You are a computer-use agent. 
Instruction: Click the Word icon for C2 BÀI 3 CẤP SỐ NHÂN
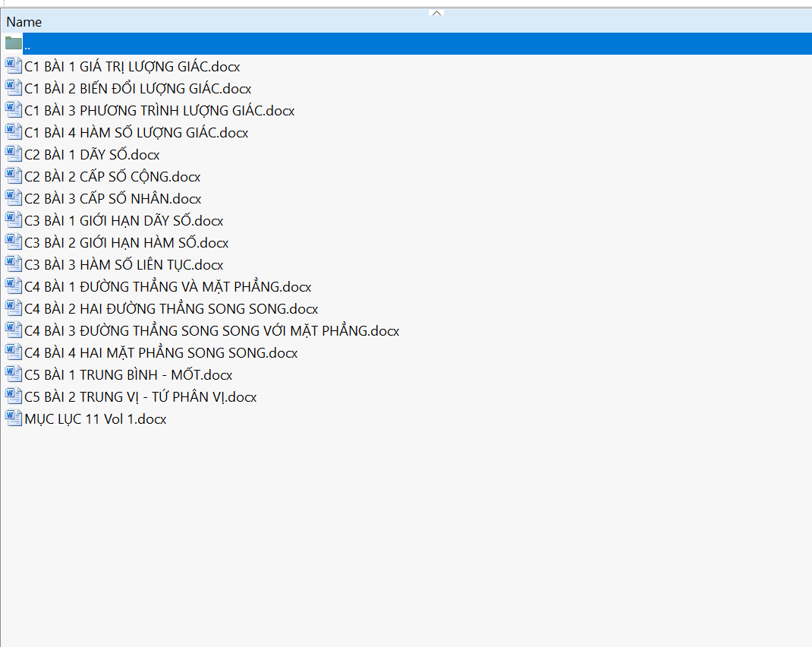[x=14, y=198]
